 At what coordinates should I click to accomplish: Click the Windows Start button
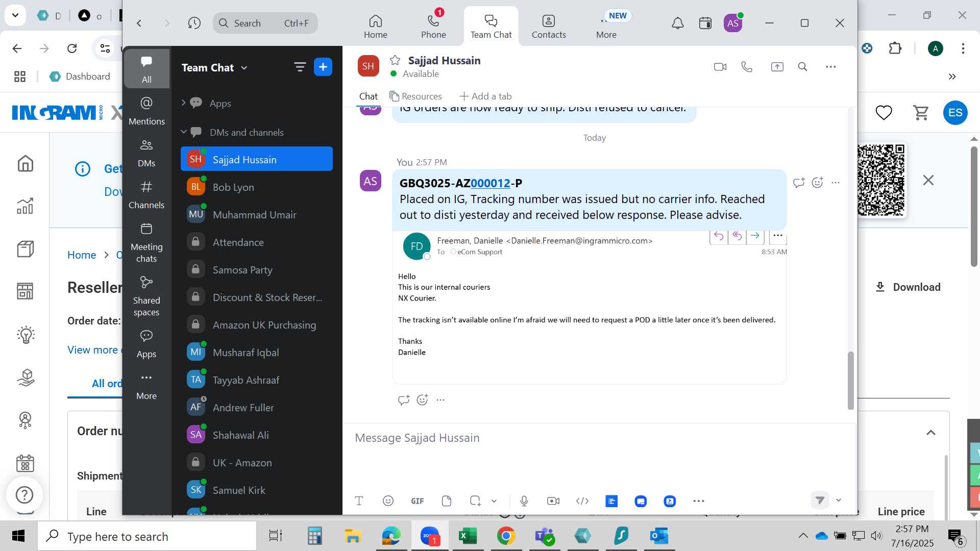pyautogui.click(x=18, y=536)
